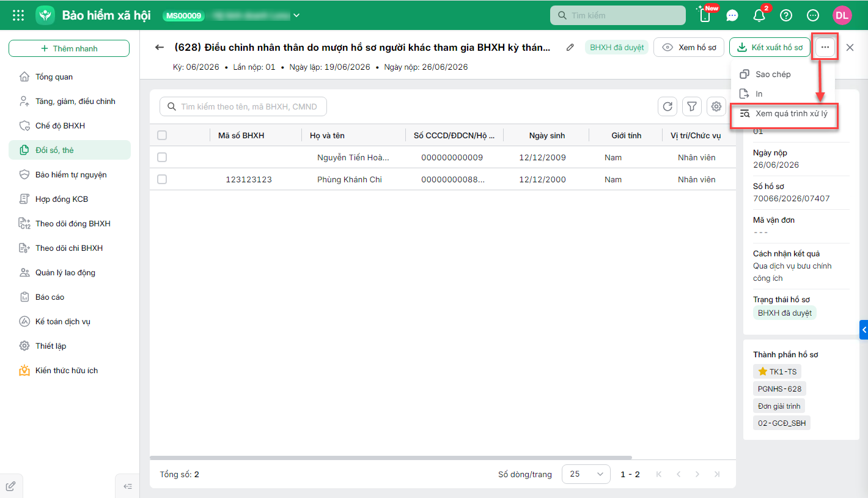Open Quản lý lao động in sidebar
The height and width of the screenshot is (498, 868).
[x=70, y=272]
